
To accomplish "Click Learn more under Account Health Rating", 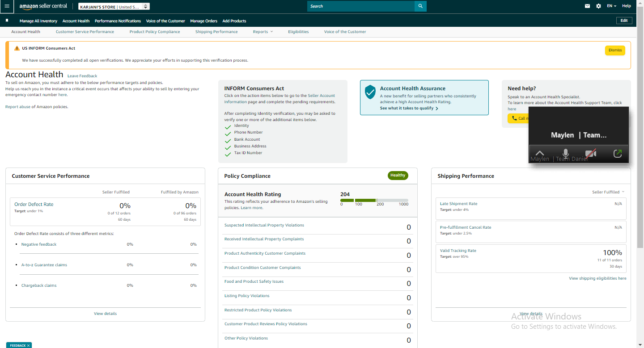I will 251,208.
